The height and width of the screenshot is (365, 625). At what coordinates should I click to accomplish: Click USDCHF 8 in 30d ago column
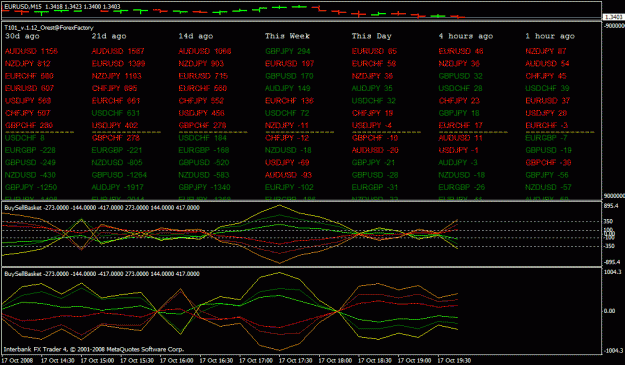25,138
